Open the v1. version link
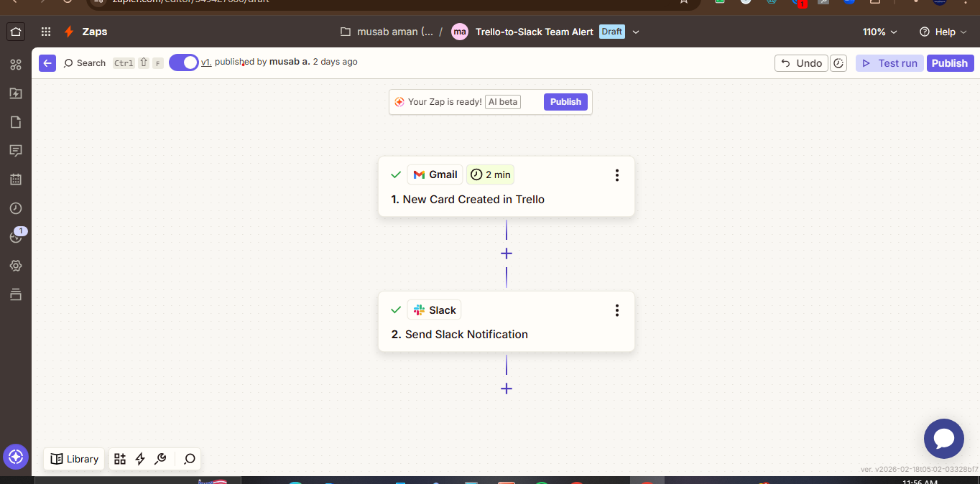The height and width of the screenshot is (484, 980). [206, 62]
